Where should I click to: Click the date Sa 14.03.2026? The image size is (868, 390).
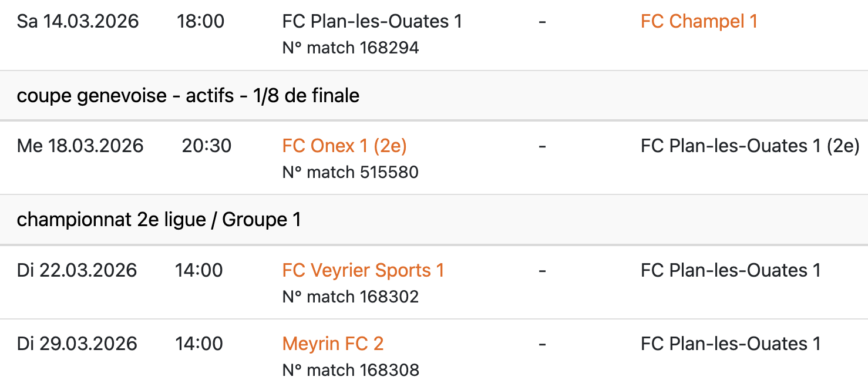click(78, 22)
